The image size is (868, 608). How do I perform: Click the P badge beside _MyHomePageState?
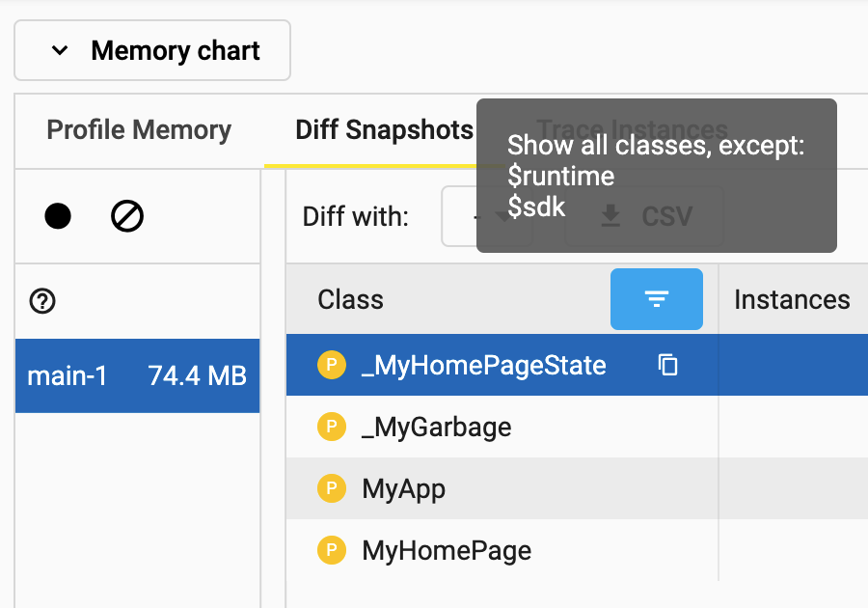[332, 366]
